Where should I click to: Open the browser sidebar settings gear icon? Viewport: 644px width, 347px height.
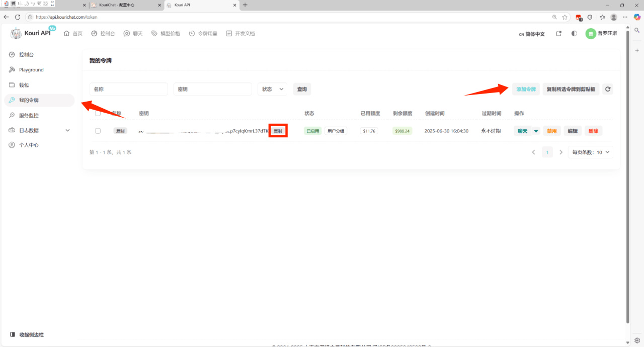(x=637, y=340)
